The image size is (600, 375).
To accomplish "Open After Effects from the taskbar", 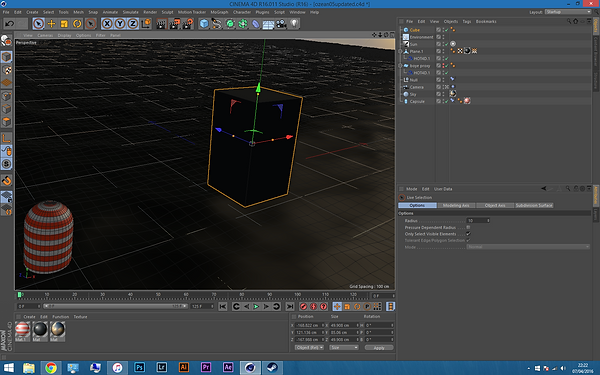I will [x=228, y=368].
